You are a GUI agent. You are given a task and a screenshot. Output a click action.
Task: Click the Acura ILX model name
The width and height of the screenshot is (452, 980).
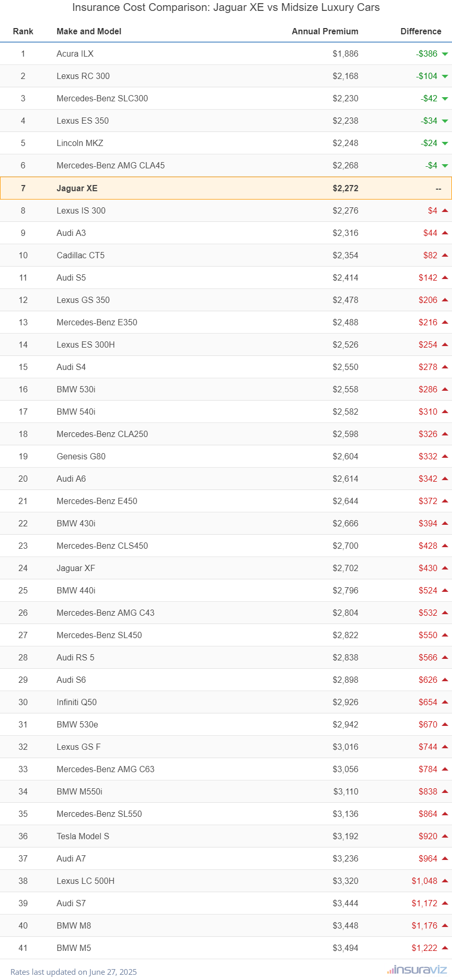point(75,54)
